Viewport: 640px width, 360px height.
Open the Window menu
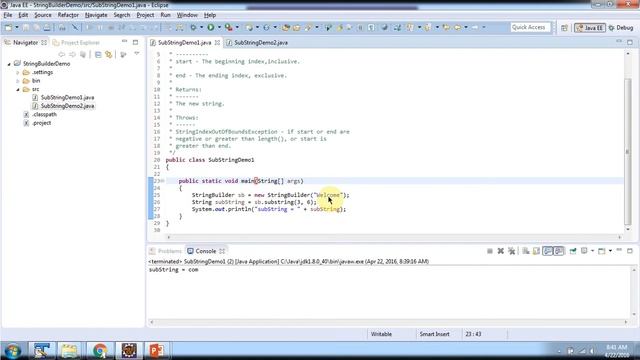[x=187, y=15]
